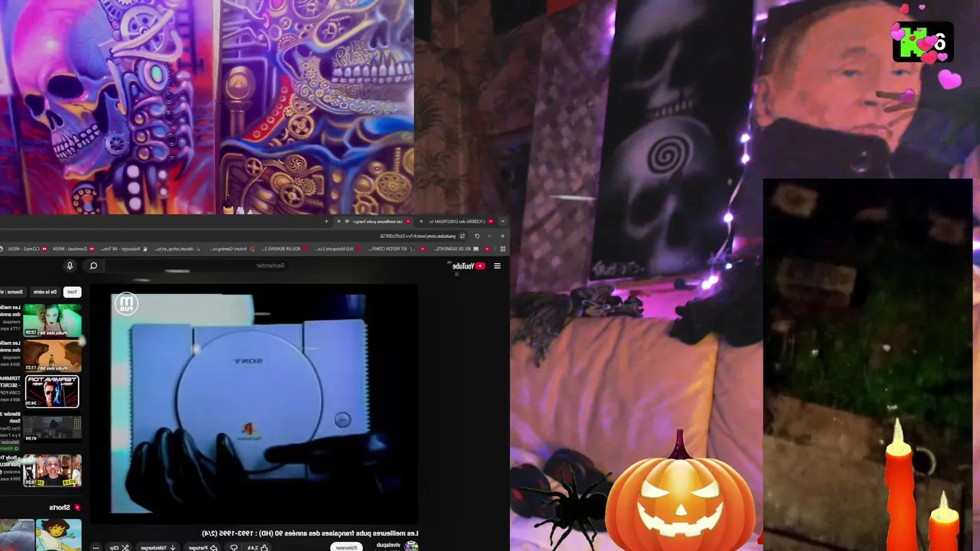Open the ROLLER BEARING bookmark

[x=285, y=249]
